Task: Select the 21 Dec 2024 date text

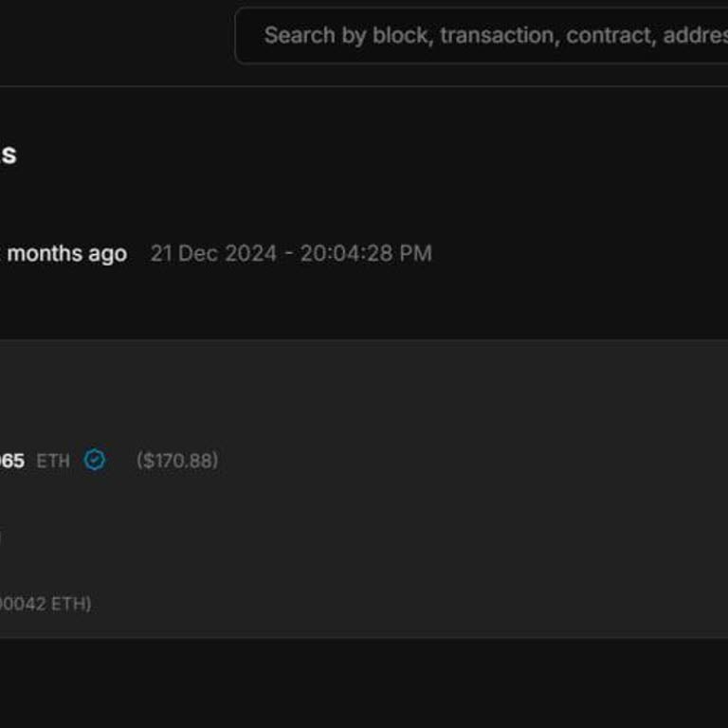Action: tap(213, 254)
